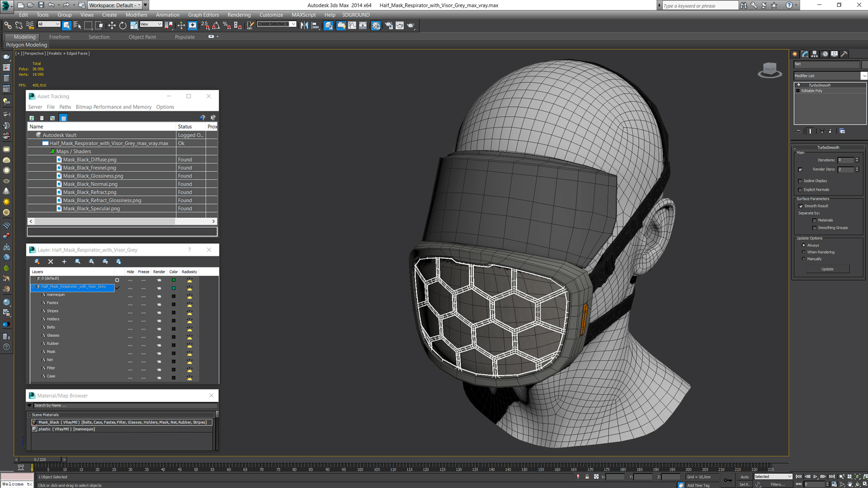Open the Hierarchy command panel tab
Screen dimensions: 868x488
[815, 54]
